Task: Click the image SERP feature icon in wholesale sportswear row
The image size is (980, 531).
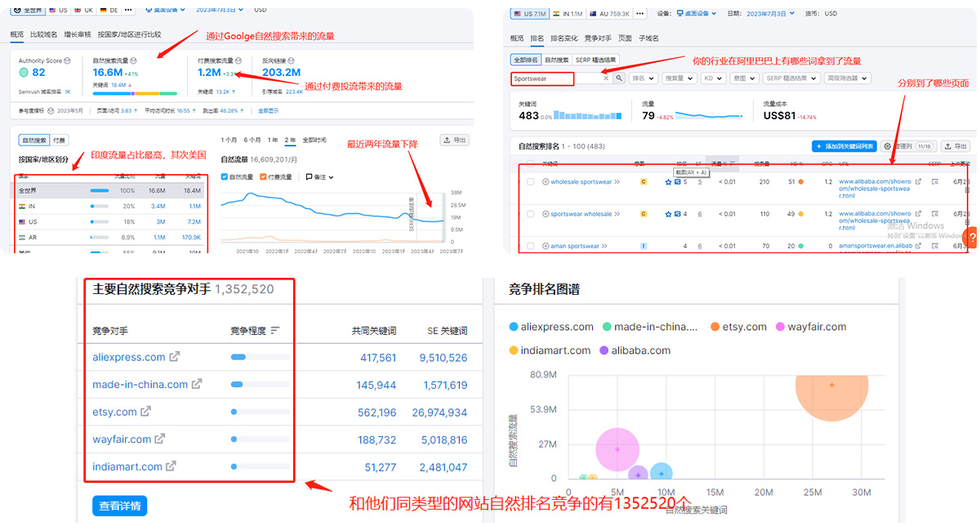Action: [677, 182]
